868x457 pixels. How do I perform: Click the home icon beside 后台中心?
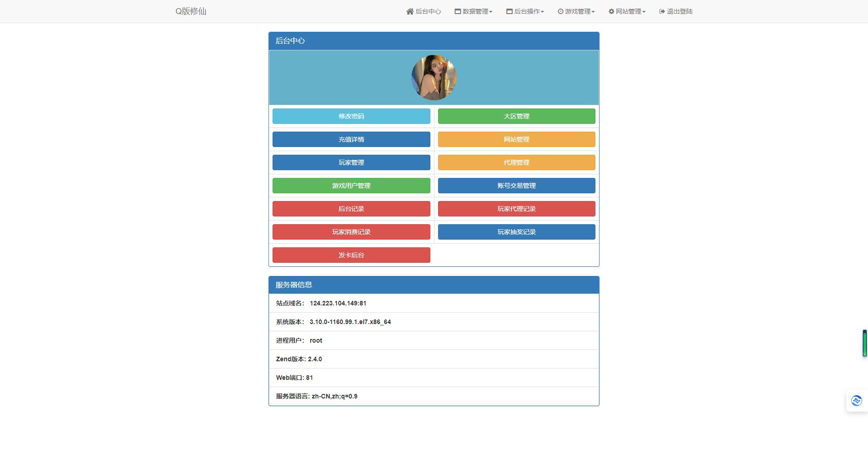point(410,11)
